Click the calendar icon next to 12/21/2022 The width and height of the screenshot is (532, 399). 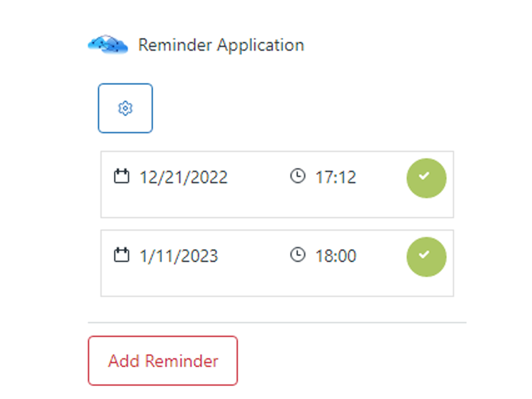(123, 177)
